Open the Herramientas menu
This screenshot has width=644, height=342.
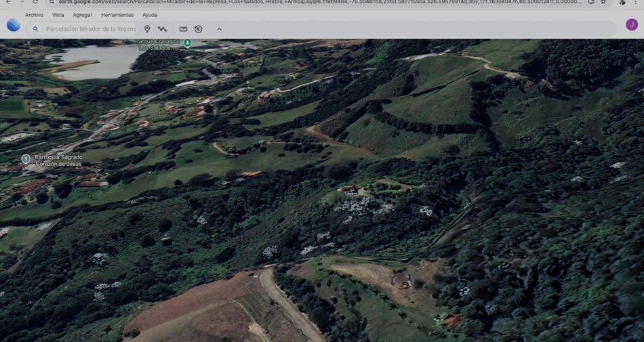(x=117, y=15)
